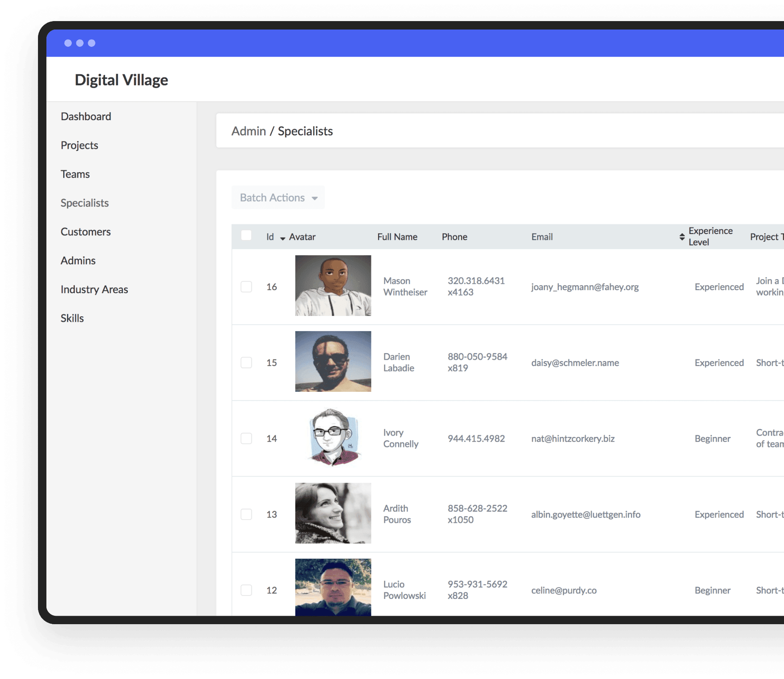Click phone 858-628-2522 x1050
This screenshot has width=784, height=679.
tap(477, 515)
